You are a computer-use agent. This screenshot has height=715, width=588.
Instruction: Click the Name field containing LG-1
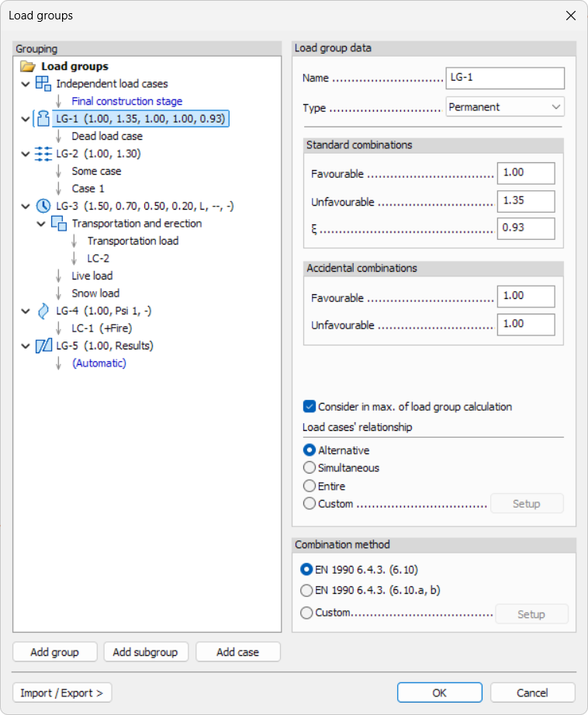pos(505,78)
